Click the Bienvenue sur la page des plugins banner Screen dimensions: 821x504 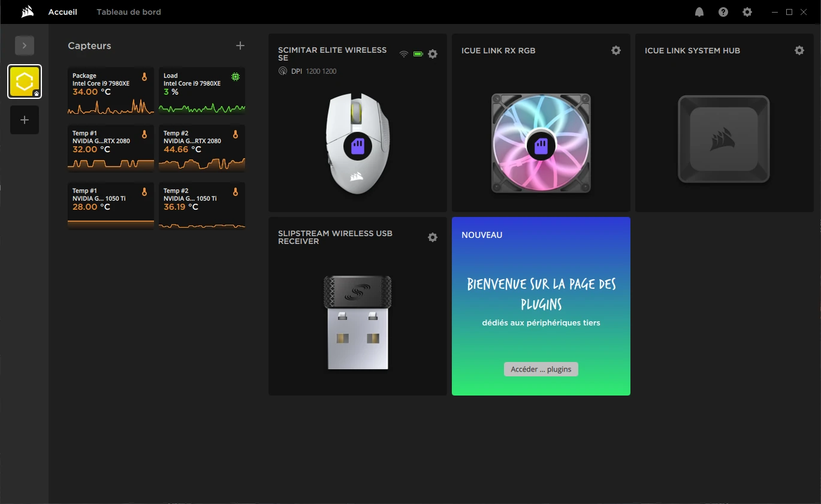tap(541, 294)
